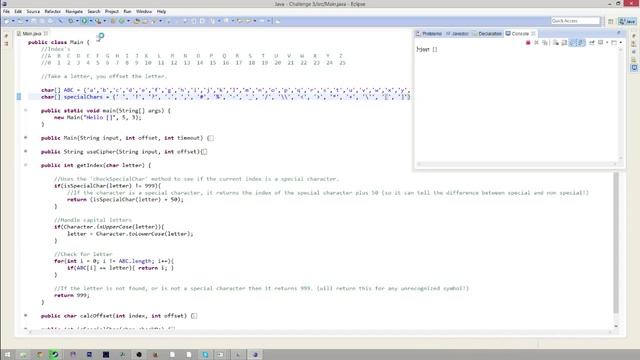Click the Console horizontal scrollbar
This screenshot has height=360, width=640.
pyautogui.click(x=517, y=164)
